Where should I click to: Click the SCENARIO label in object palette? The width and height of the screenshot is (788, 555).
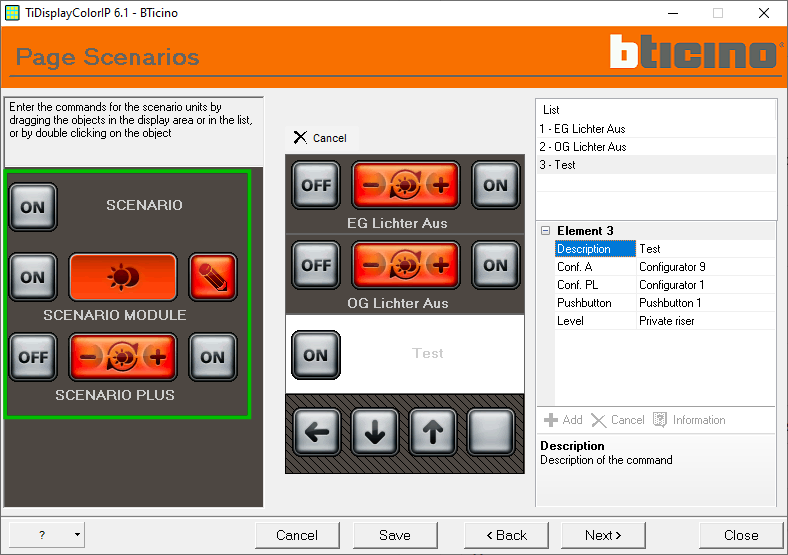pyautogui.click(x=144, y=205)
